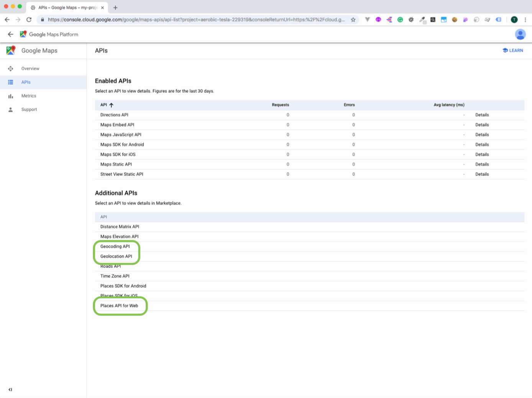
Task: Select Street View Static API name
Action: (122, 174)
